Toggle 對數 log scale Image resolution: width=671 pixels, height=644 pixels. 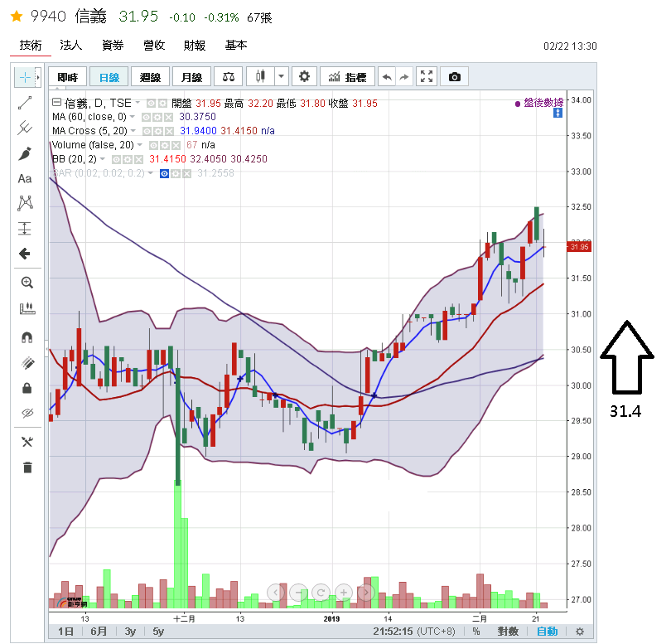click(x=508, y=632)
